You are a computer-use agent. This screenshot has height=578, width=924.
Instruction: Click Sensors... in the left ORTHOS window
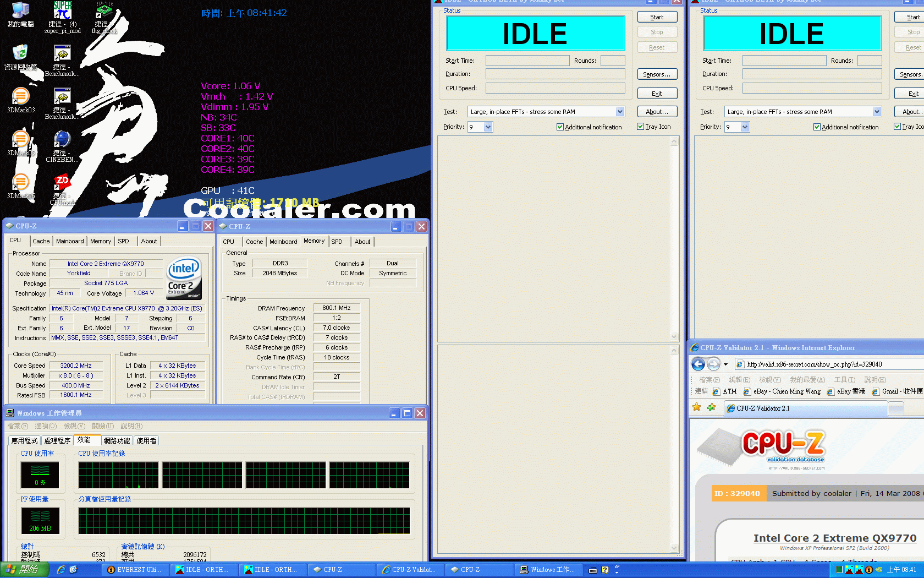coord(657,74)
